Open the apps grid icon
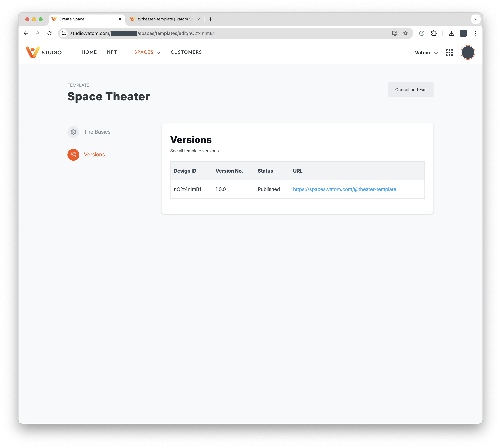The height and width of the screenshot is (448, 501). click(449, 52)
